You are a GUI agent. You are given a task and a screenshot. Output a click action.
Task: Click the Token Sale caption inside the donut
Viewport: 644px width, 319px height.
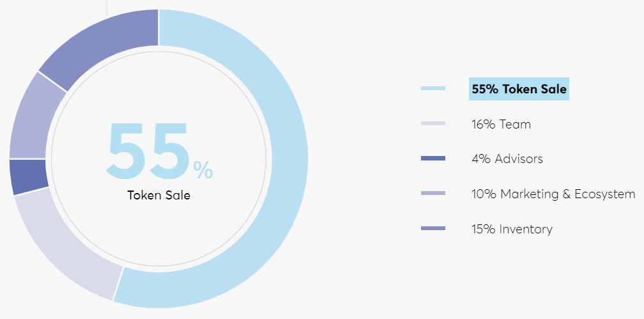(158, 195)
